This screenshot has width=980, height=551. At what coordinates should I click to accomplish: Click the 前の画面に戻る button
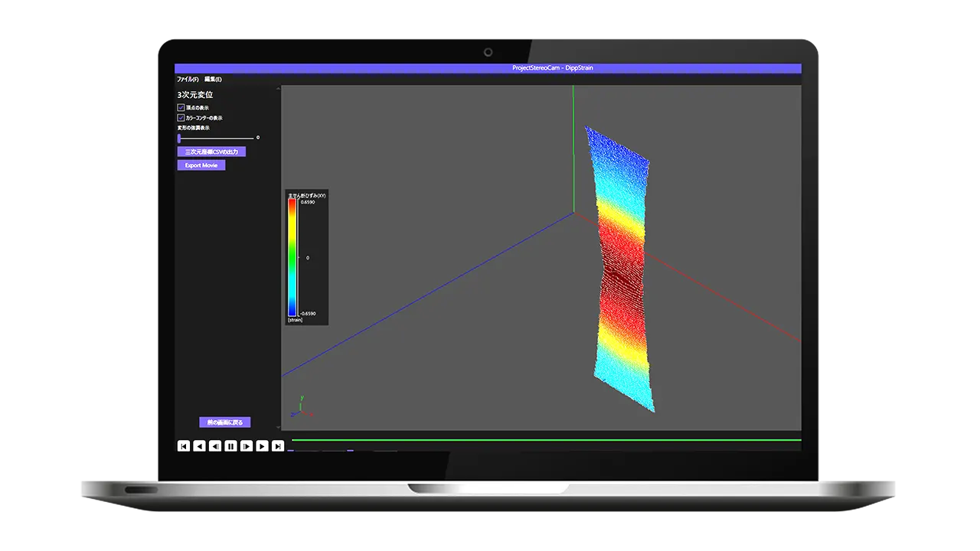point(224,422)
